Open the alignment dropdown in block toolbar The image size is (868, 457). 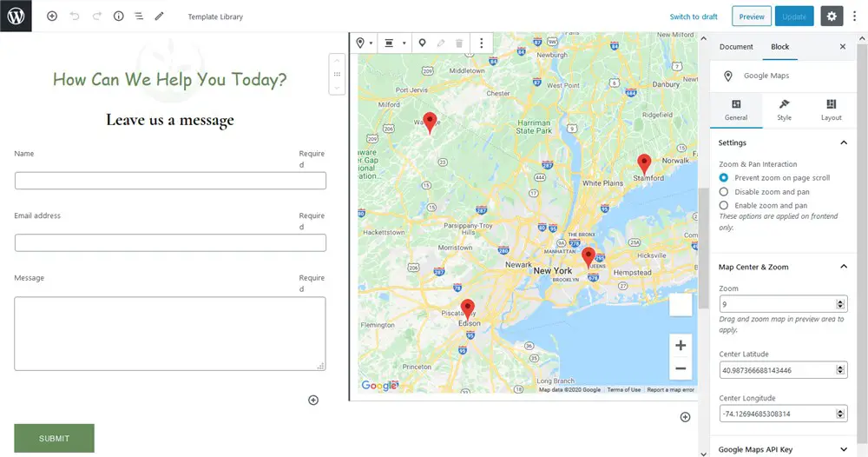click(x=395, y=43)
